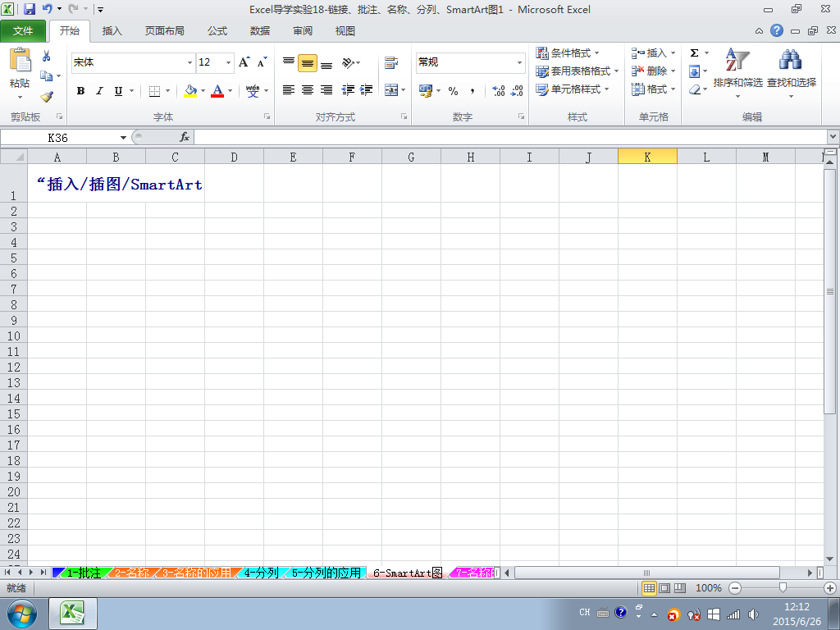Open the font name 宋体 dropdown

click(189, 62)
